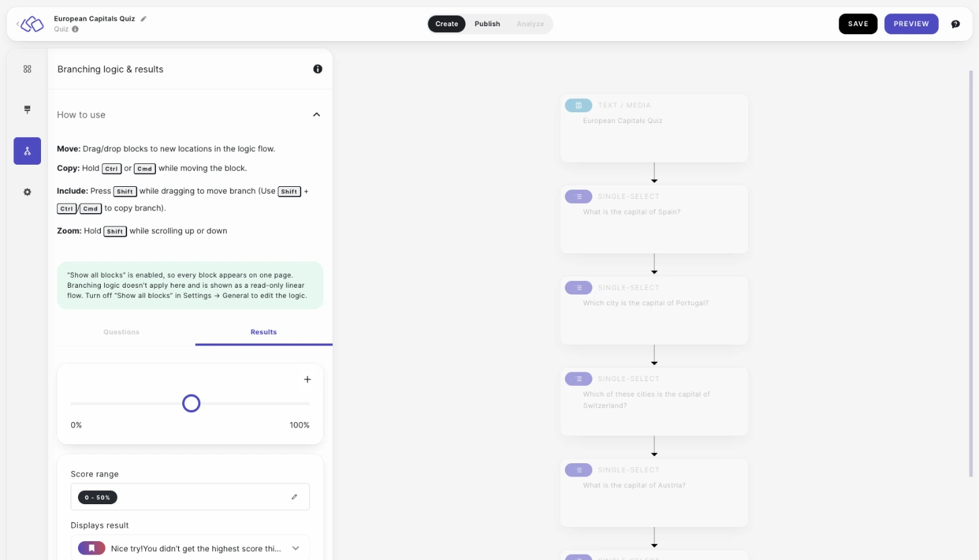This screenshot has height=560, width=979.
Task: Select the capital of Portugal question block
Action: pyautogui.click(x=654, y=310)
